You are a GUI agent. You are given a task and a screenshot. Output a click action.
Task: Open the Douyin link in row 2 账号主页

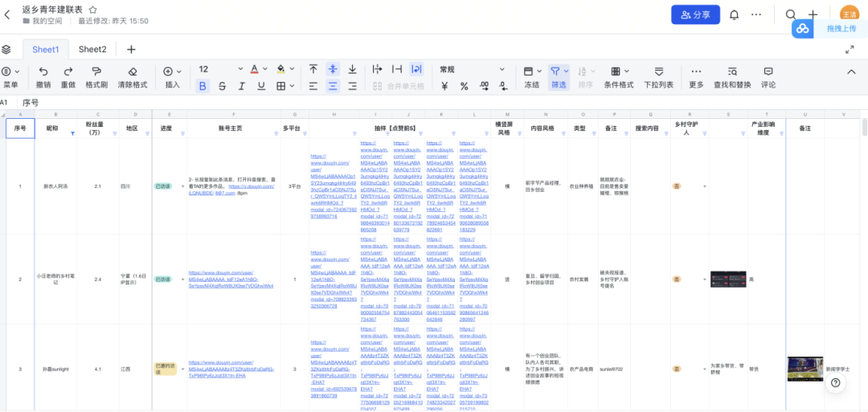[x=231, y=279]
